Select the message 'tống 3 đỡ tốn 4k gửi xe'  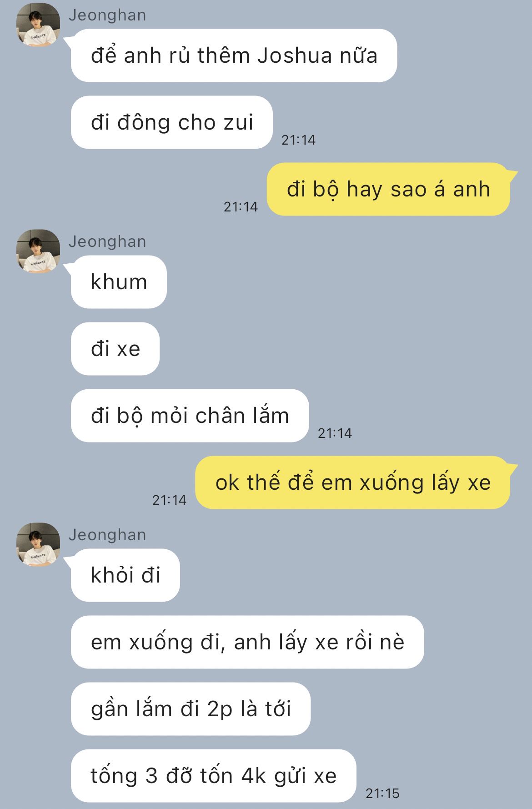[x=213, y=776]
